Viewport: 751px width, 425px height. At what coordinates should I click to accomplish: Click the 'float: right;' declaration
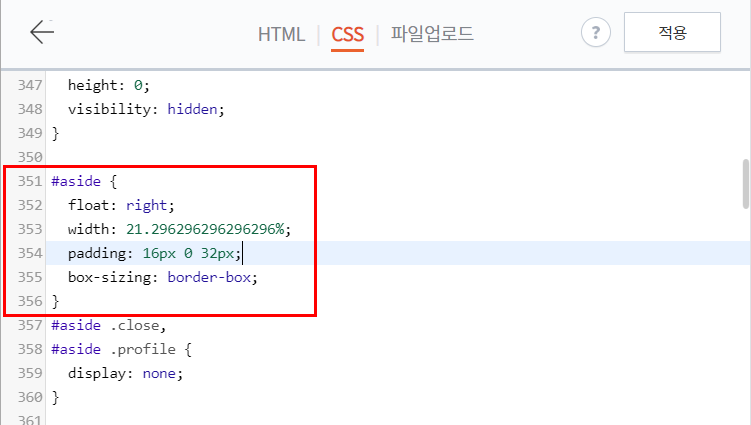[121, 206]
